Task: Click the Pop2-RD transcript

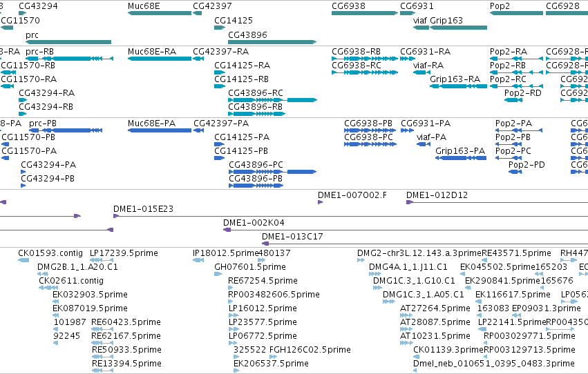Action: (x=513, y=100)
